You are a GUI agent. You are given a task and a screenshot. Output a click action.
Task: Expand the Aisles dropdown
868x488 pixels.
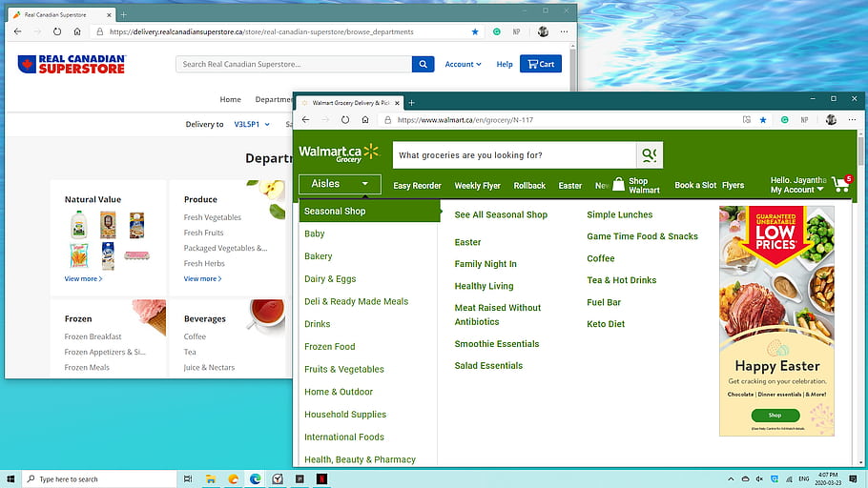coord(340,184)
